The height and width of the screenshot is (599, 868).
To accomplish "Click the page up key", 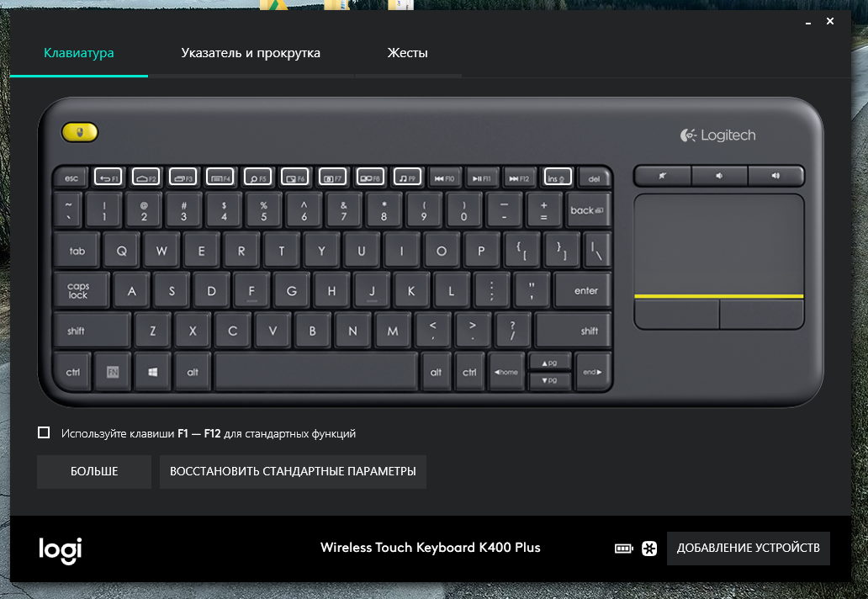I will click(x=549, y=363).
